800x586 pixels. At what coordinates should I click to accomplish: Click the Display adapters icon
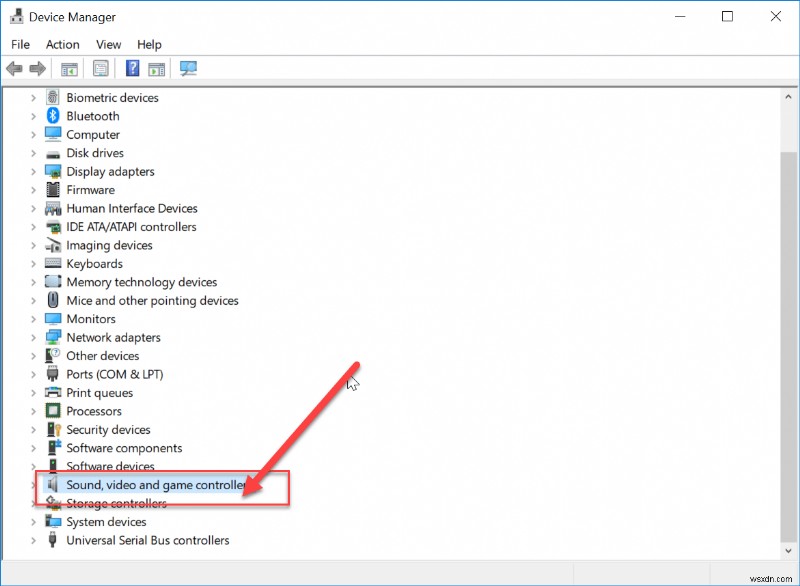click(52, 171)
